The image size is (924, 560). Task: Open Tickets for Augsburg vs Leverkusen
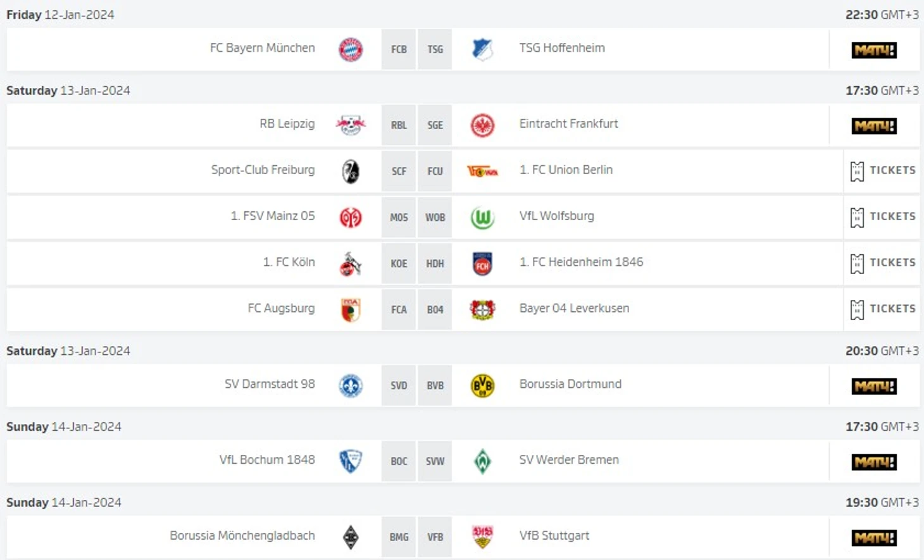point(883,309)
